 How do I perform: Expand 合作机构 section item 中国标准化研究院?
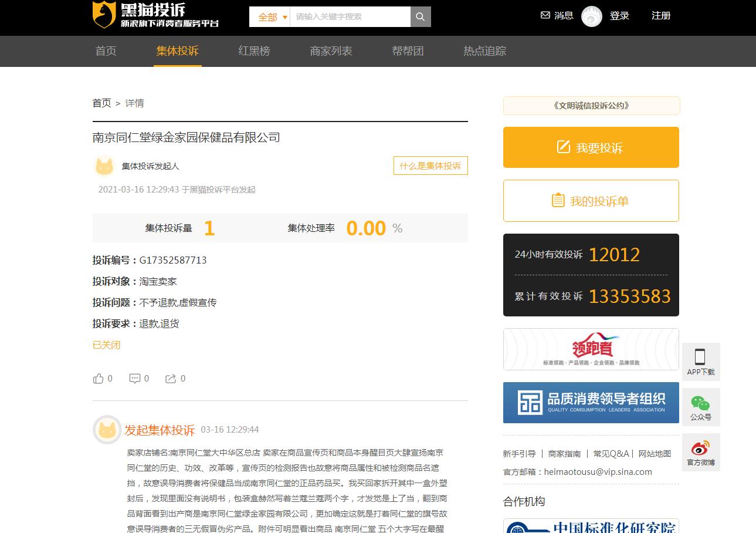591,525
